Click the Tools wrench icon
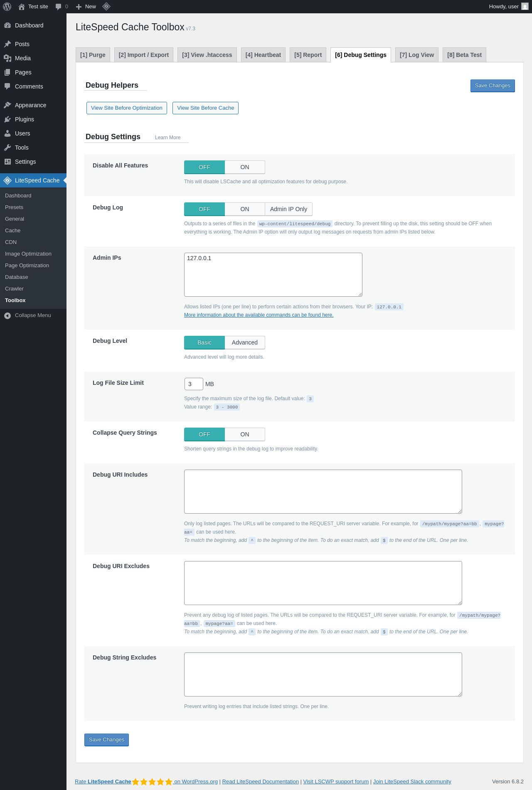The image size is (532, 790). point(7,148)
